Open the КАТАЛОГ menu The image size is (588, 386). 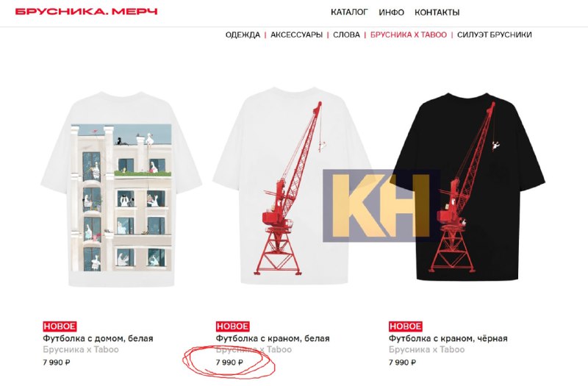[349, 12]
